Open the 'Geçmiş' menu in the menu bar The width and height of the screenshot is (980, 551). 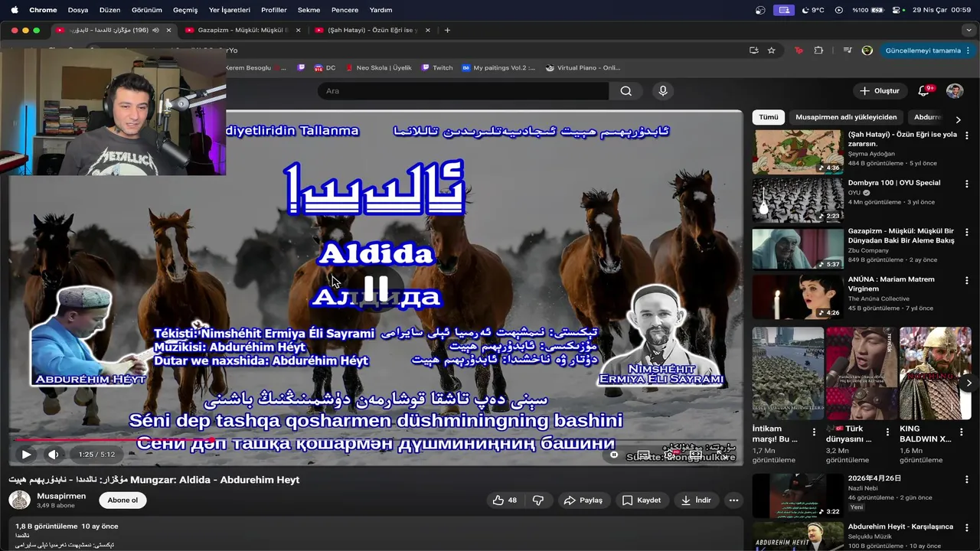185,10
